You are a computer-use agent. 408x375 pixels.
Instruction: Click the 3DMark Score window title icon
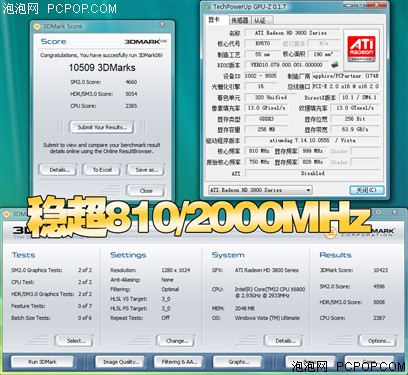coord(37,27)
